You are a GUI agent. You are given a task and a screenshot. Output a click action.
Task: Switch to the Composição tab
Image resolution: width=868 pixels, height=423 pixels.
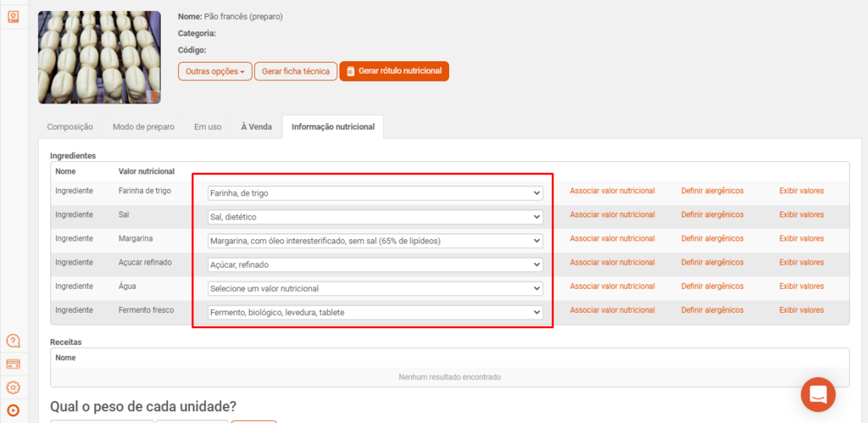(70, 127)
